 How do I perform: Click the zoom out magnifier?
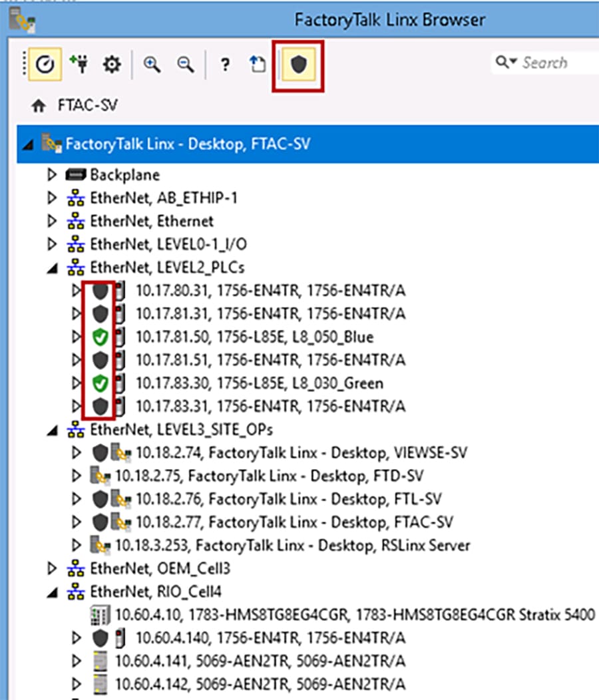click(x=186, y=65)
